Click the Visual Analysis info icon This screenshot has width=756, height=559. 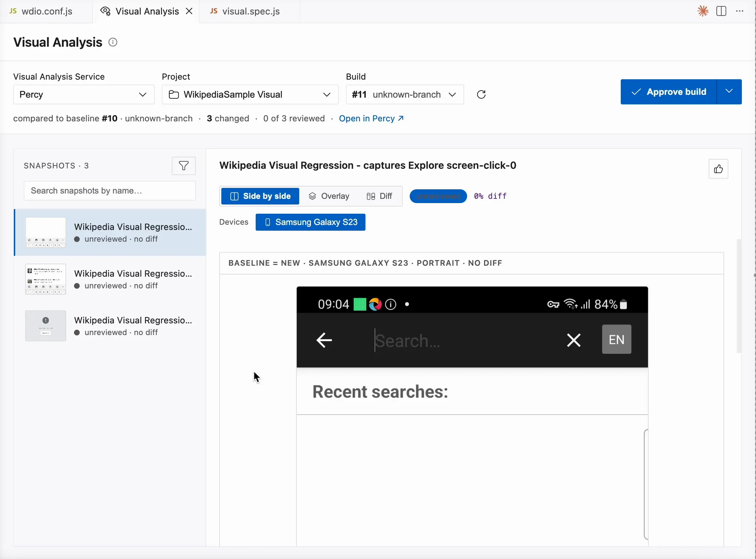pyautogui.click(x=113, y=42)
